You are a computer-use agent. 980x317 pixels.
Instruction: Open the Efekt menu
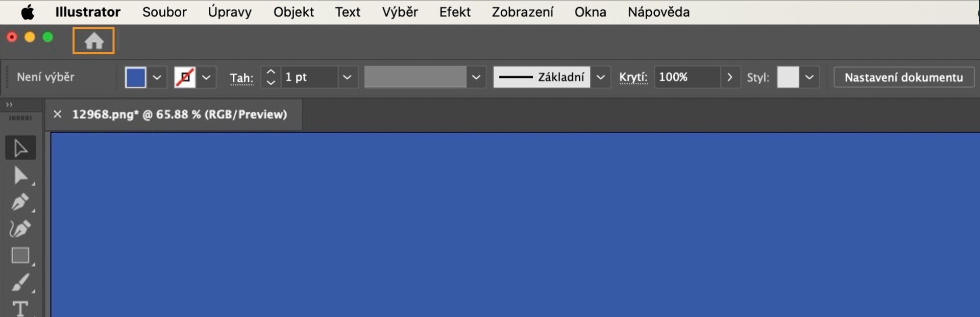454,12
